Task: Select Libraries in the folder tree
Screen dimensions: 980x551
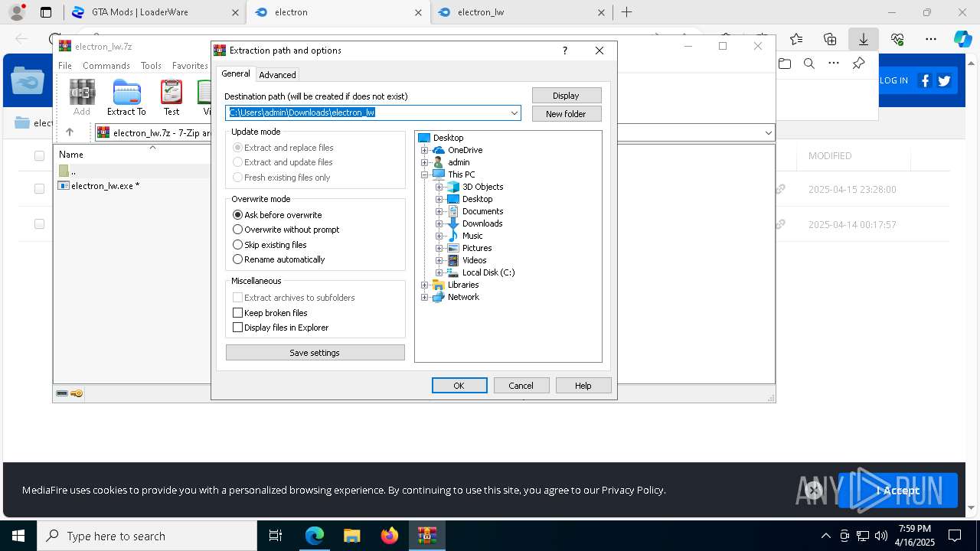Action: pos(456,285)
